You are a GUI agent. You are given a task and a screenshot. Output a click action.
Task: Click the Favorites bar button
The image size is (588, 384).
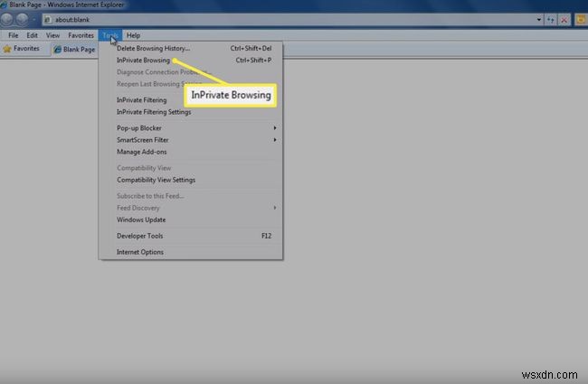click(x=22, y=49)
